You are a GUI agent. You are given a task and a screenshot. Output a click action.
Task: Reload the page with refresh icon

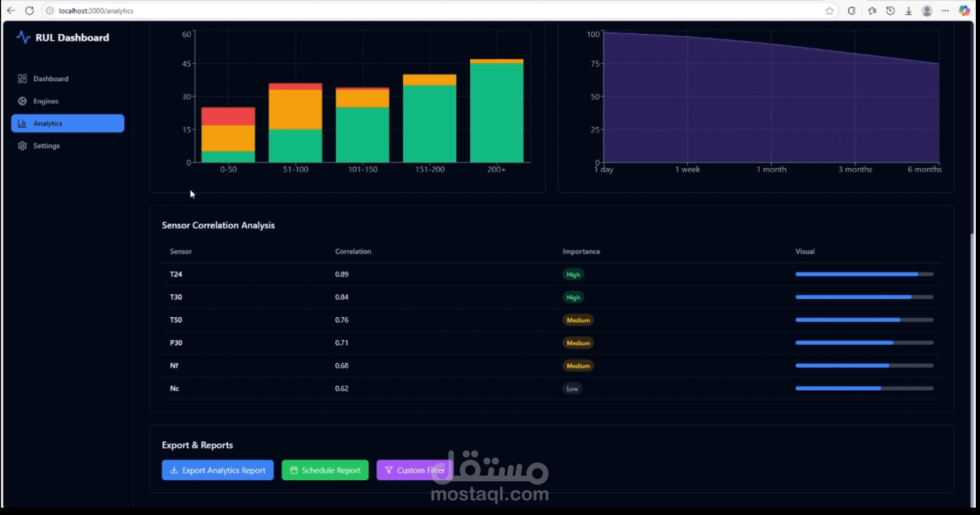pyautogui.click(x=30, y=11)
